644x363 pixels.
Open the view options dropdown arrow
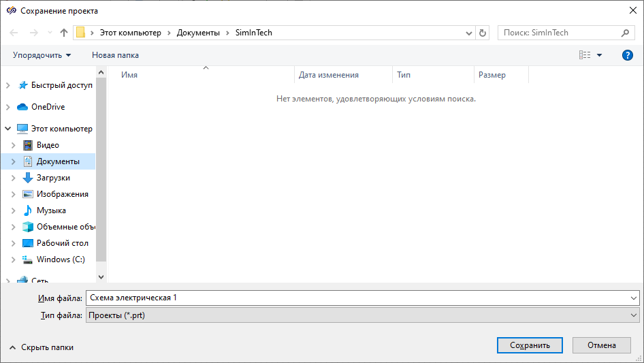599,55
